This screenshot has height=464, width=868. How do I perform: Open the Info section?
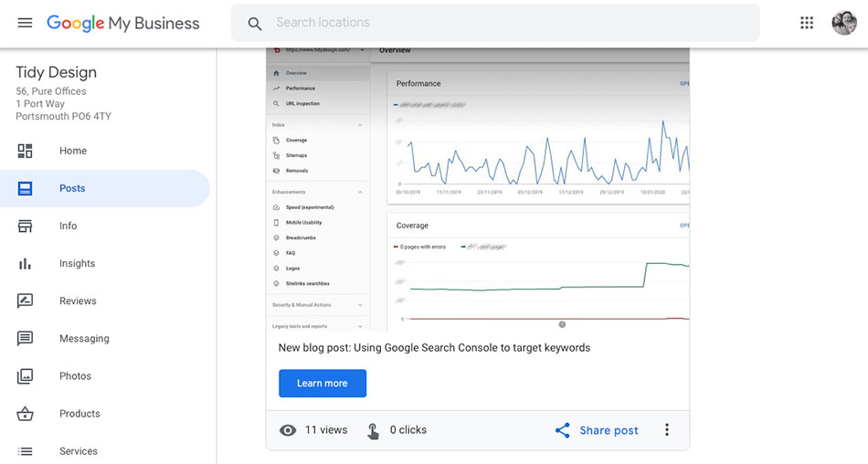69,226
